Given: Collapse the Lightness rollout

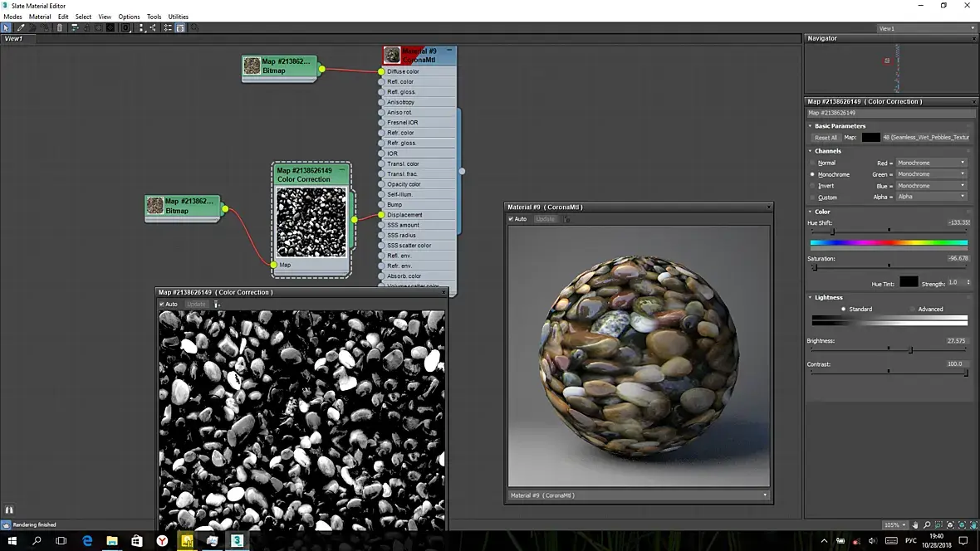Looking at the screenshot, I should pyautogui.click(x=828, y=297).
